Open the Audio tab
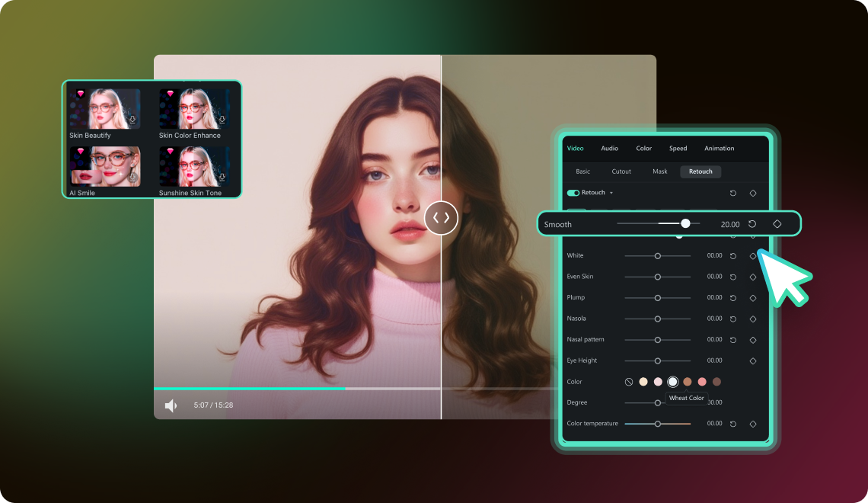868x503 pixels. click(609, 149)
